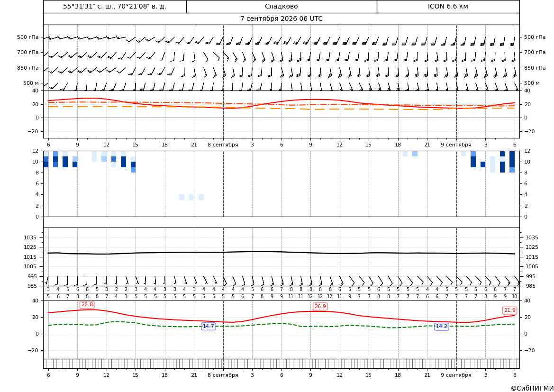Click the 9 сентября label on bottom axis
554x392 pixels.
pyautogui.click(x=456, y=375)
